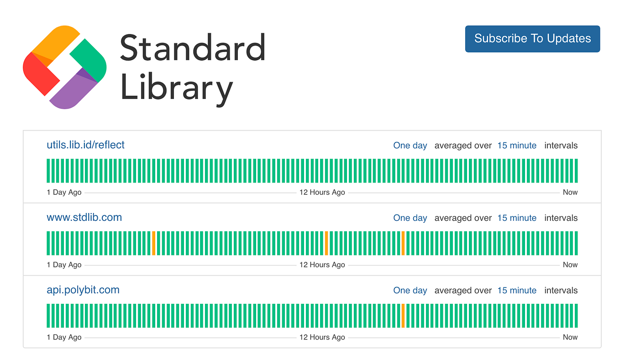
Task: Select the orange incident bar in api.polybit.com uptime
Action: [404, 315]
